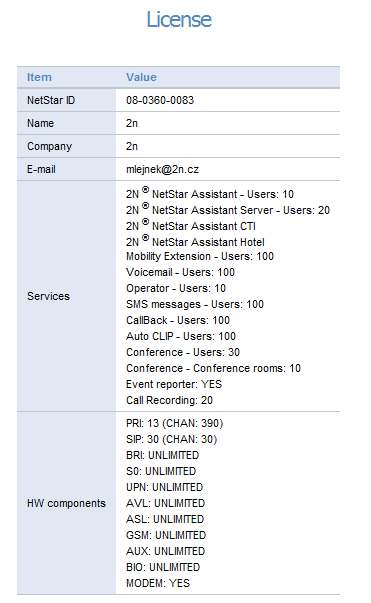Click the registered symbol in NetStar Assistant Hotel
The height and width of the screenshot is (603, 371).
click(145, 238)
